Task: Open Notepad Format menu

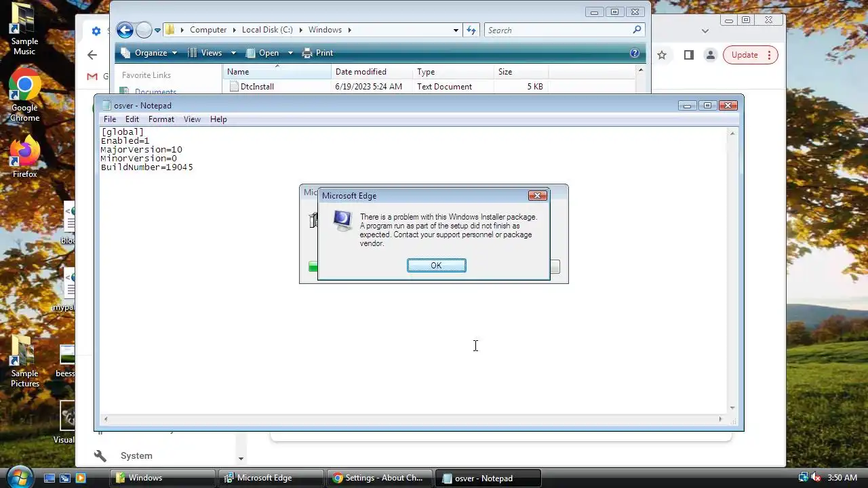Action: pyautogui.click(x=161, y=119)
